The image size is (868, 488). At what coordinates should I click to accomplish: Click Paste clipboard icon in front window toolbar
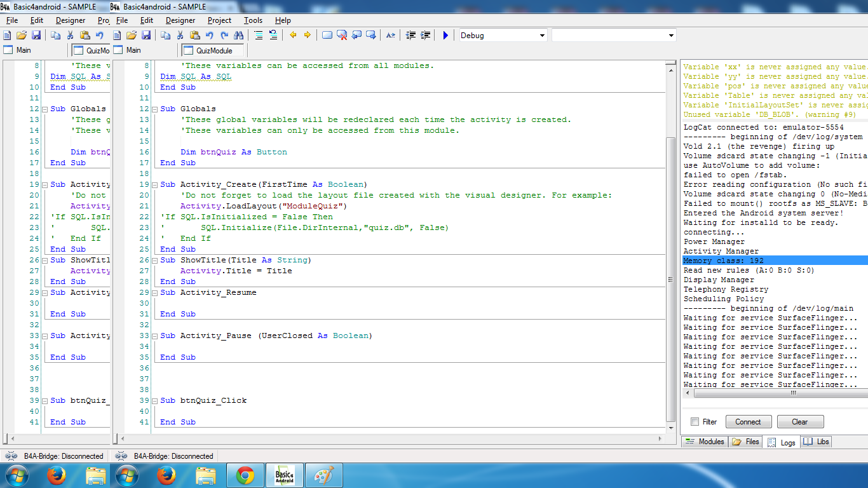pos(195,36)
